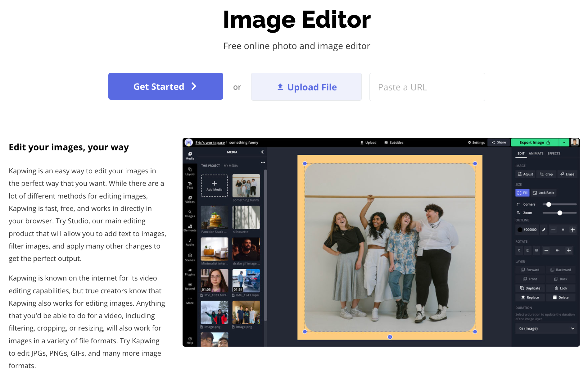Collapse the Media panel chevron
The width and height of the screenshot is (588, 379).
click(262, 152)
